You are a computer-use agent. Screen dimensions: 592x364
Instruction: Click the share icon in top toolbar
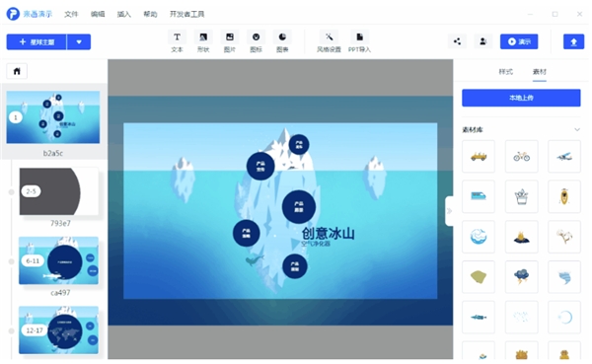457,41
